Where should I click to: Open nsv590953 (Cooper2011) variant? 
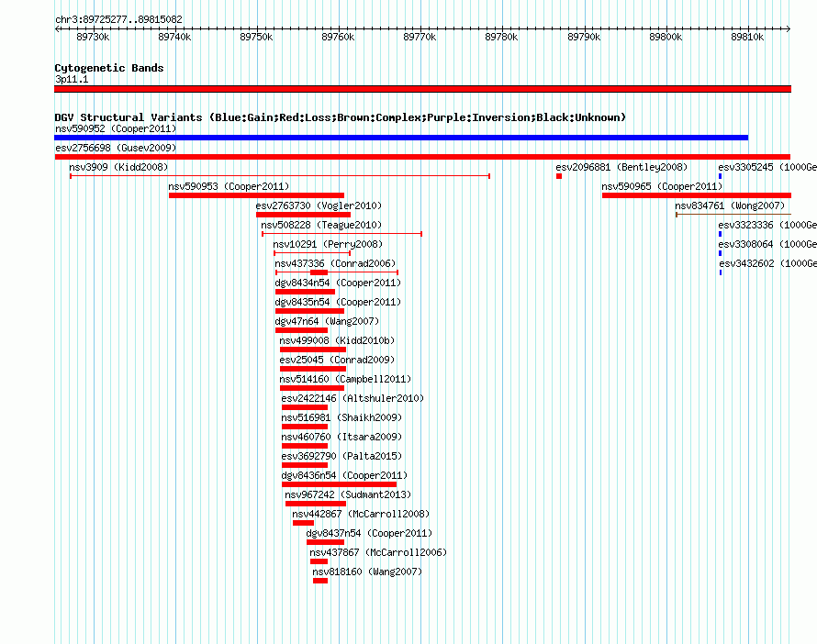click(x=229, y=186)
